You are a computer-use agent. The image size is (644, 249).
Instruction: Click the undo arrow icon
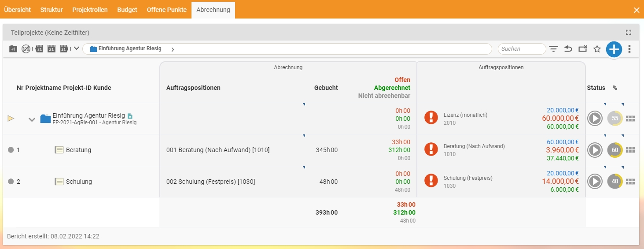point(568,49)
